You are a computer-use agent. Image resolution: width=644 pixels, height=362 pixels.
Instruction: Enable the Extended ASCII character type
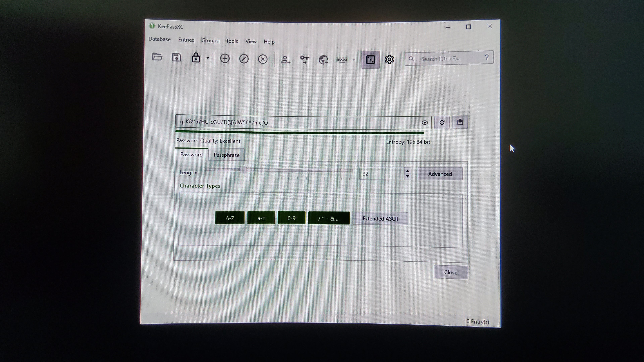[380, 219]
